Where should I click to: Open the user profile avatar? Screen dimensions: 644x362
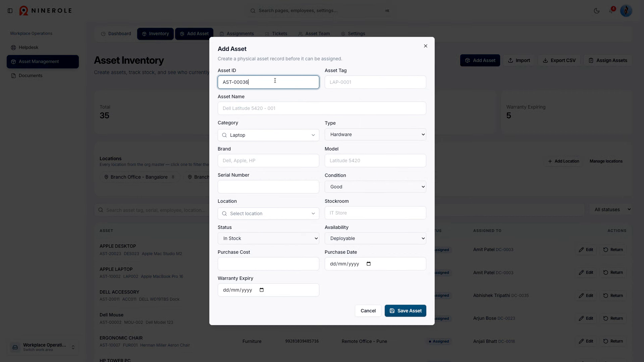(x=626, y=11)
